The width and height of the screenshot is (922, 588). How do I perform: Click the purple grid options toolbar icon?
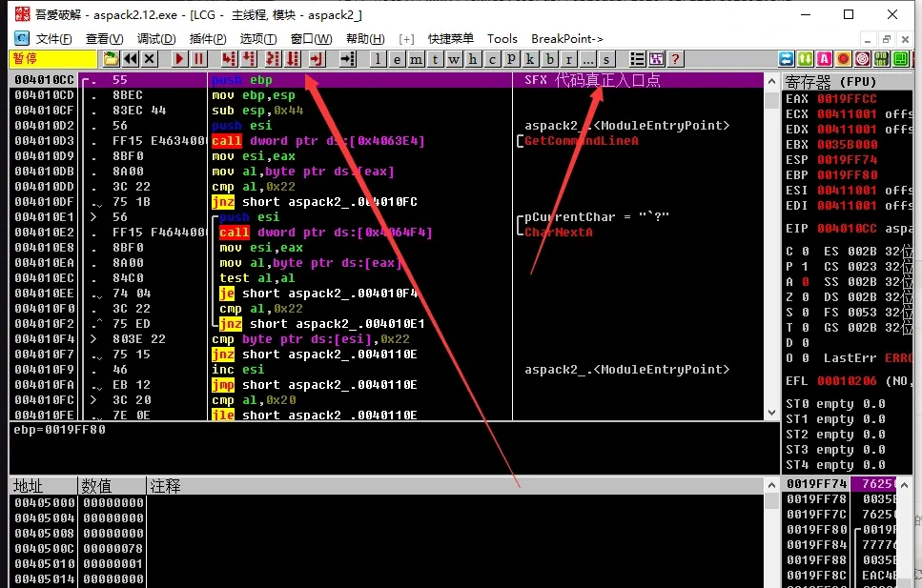[656, 59]
